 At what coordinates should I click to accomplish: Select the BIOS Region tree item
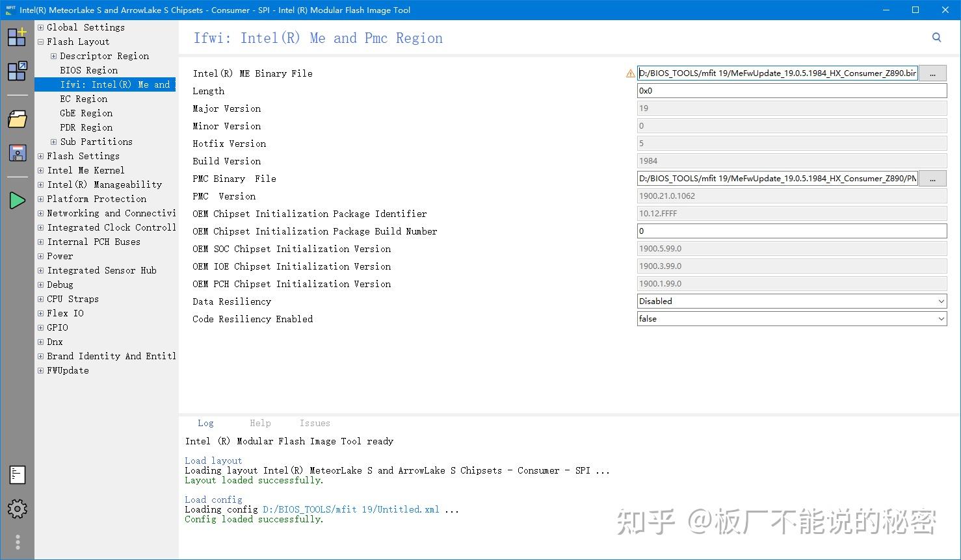point(88,70)
